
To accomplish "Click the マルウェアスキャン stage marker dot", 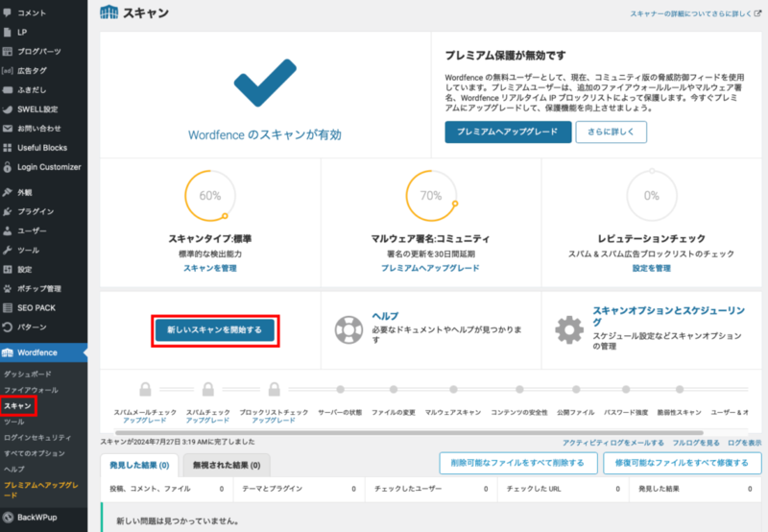I will (453, 390).
